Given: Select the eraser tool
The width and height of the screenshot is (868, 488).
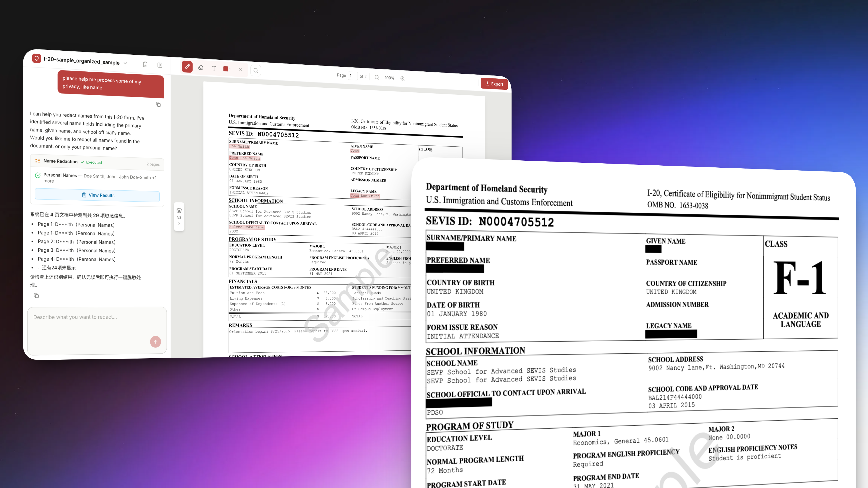Looking at the screenshot, I should 201,68.
